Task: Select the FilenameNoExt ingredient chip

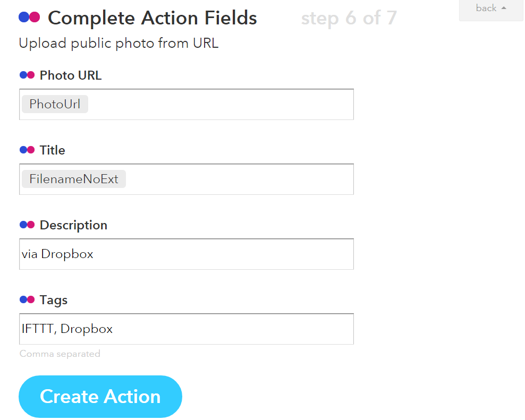Action: pos(74,179)
